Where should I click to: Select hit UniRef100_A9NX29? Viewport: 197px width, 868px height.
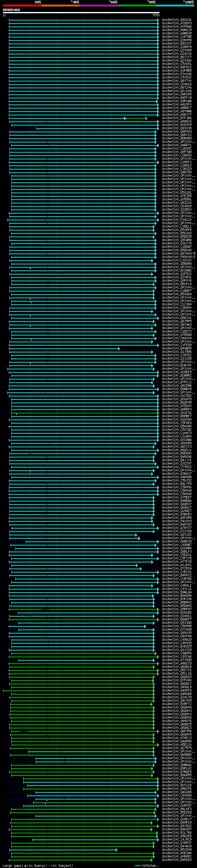[176, 30]
